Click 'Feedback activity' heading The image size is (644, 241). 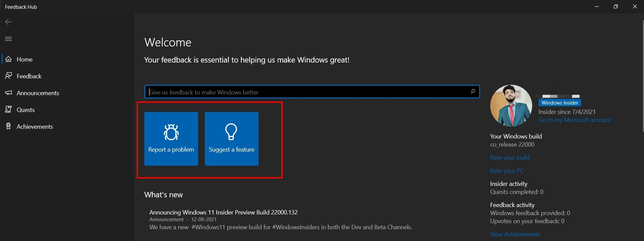point(512,205)
